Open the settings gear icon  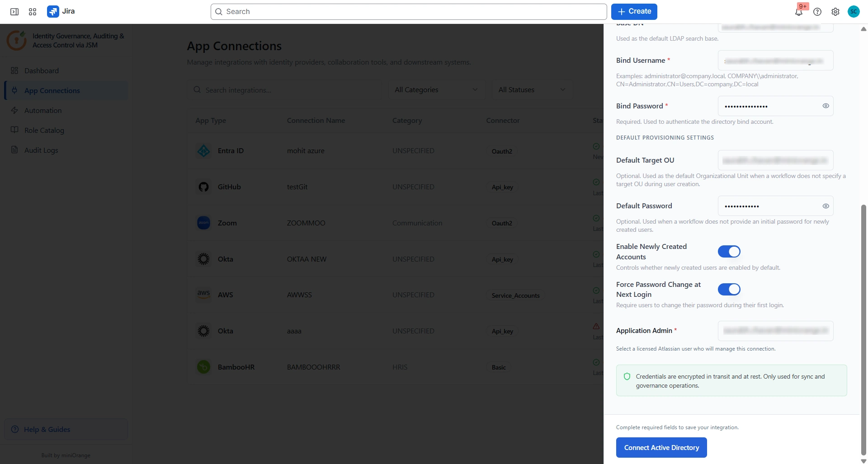835,12
